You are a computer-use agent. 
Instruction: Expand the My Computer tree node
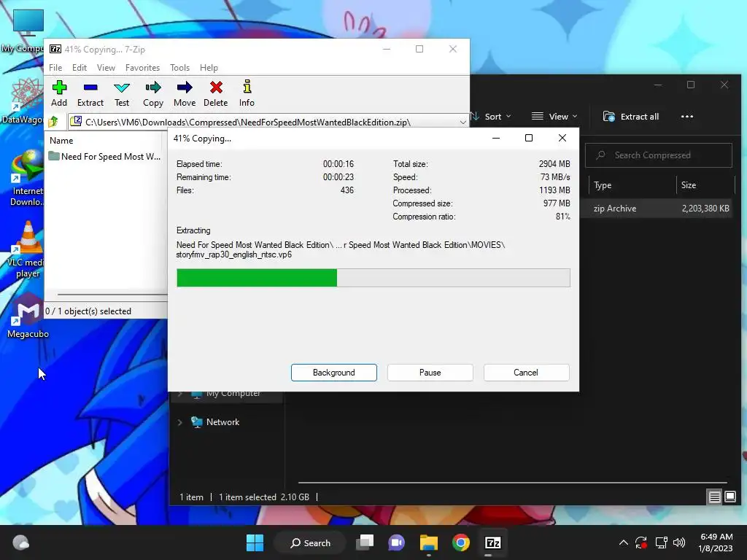coord(179,394)
